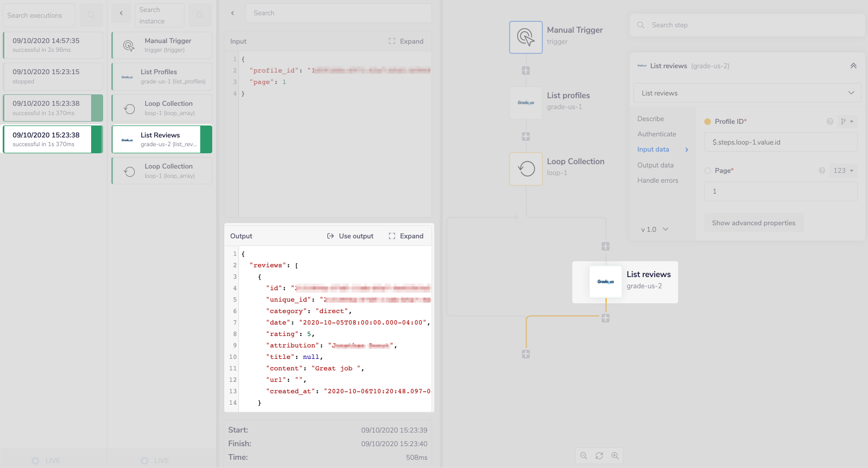The height and width of the screenshot is (468, 868).
Task: Click Show advanced properties button
Action: 753,223
